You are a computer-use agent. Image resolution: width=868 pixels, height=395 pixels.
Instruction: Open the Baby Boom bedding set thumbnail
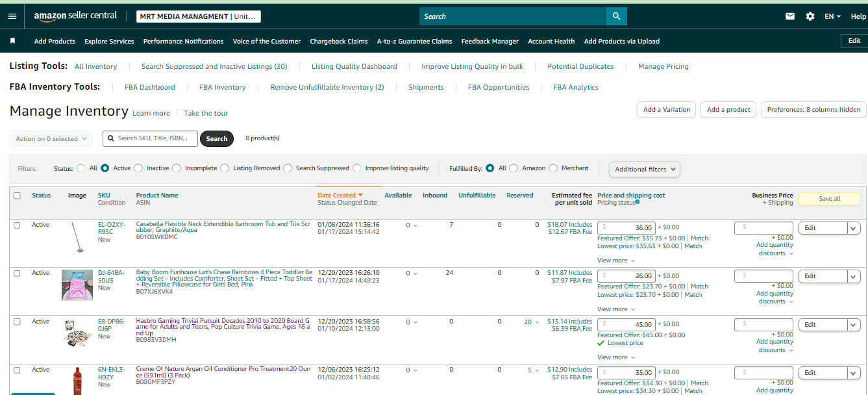[x=77, y=285]
